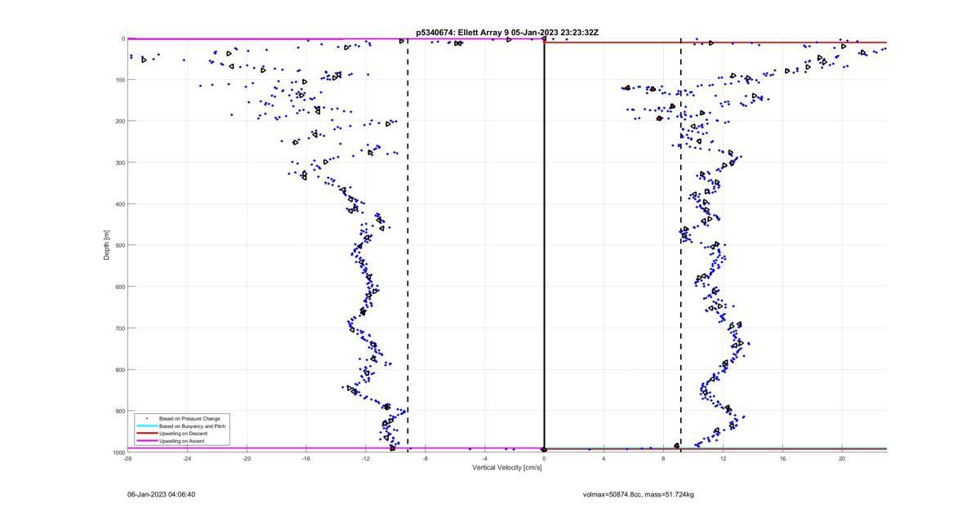Click depth axis tick label '300'
The width and height of the screenshot is (980, 508).
coord(119,163)
